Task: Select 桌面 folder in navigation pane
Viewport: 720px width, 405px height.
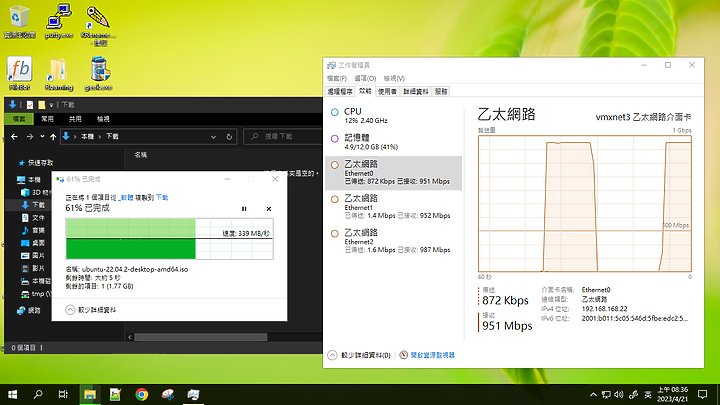Action: [x=33, y=243]
